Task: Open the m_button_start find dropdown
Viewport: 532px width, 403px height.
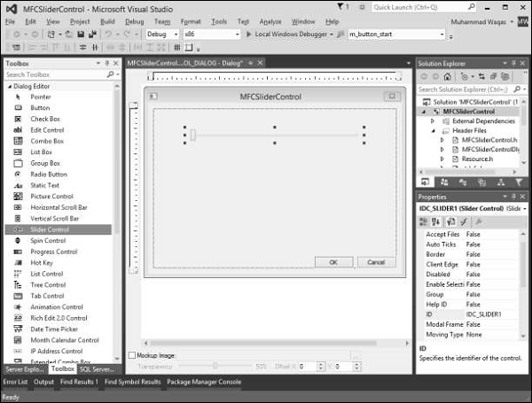Action: [442, 35]
